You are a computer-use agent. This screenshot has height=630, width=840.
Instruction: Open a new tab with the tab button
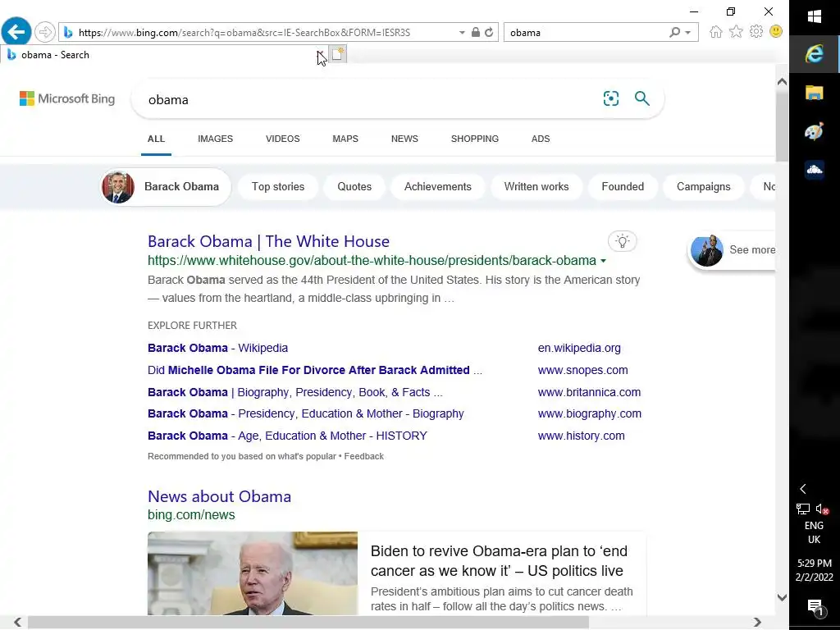pos(338,54)
